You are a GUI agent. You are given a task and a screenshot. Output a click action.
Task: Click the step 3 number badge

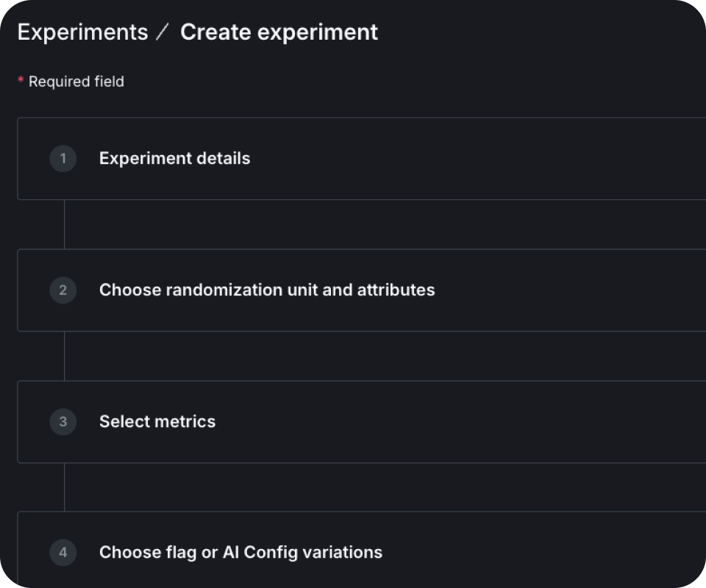[x=63, y=422]
